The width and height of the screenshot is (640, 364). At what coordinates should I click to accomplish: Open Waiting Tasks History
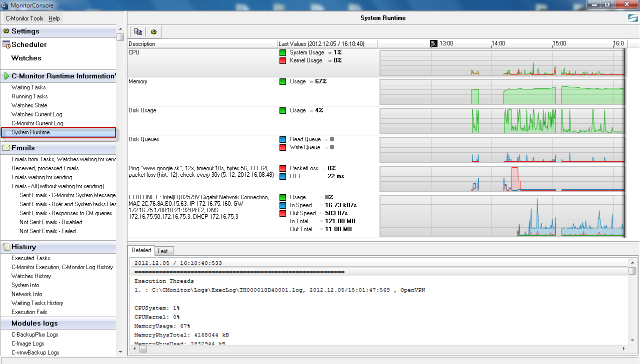[37, 303]
